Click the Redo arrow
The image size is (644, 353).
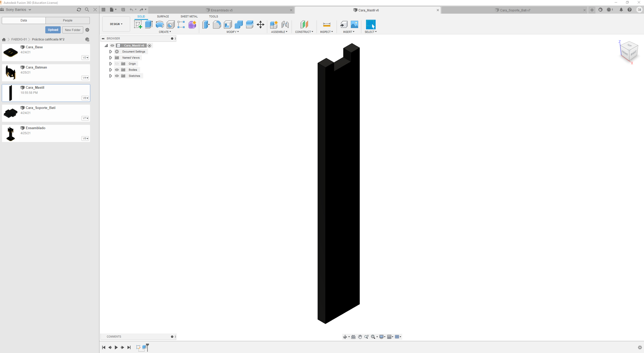click(141, 10)
